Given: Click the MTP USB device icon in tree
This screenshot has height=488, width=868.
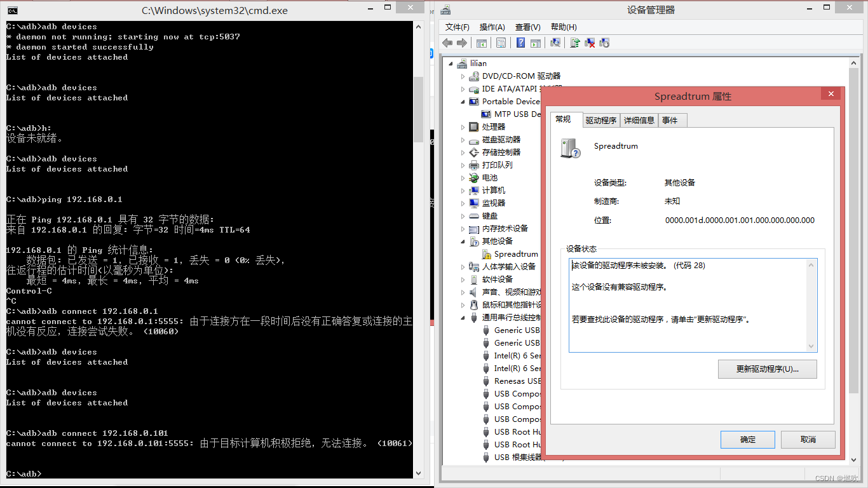Looking at the screenshot, I should coord(486,114).
